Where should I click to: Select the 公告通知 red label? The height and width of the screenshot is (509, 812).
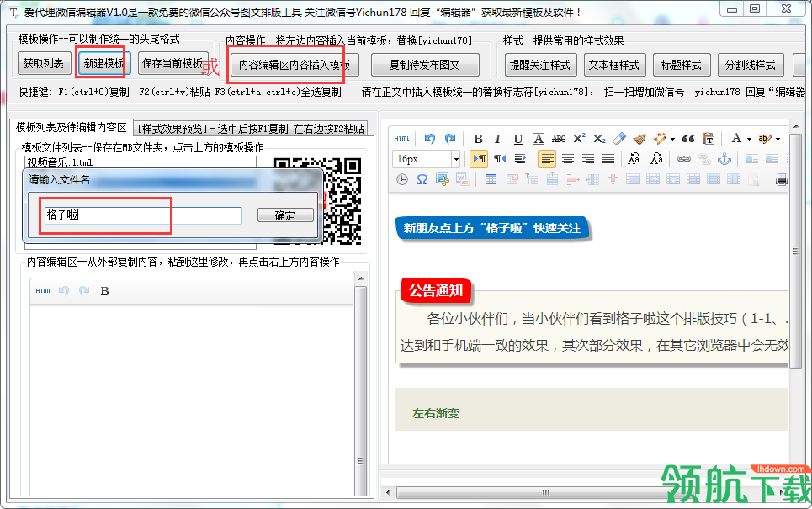click(436, 290)
